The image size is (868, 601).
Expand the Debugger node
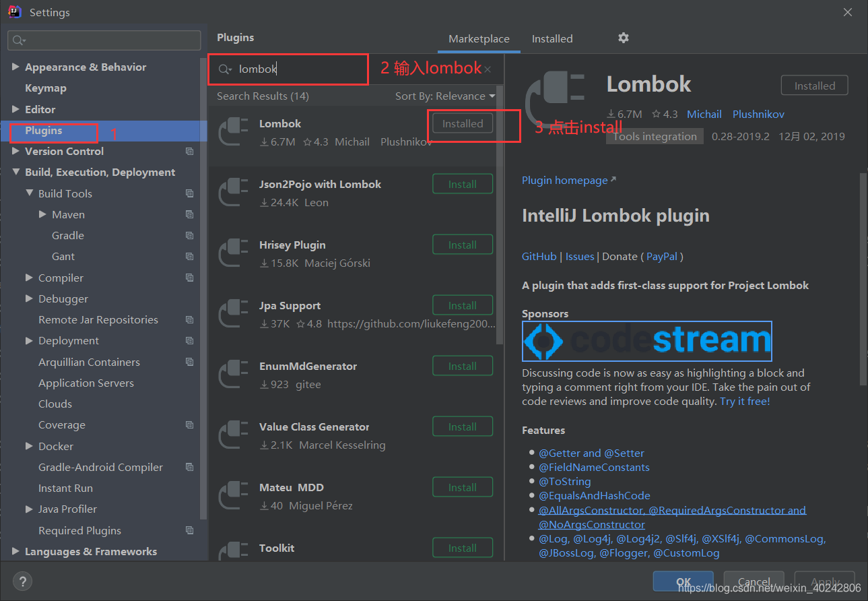29,298
